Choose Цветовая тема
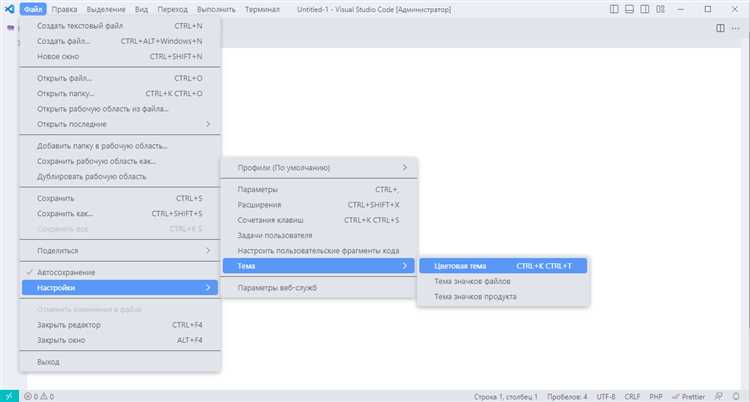This screenshot has height=402, width=750. pos(503,266)
